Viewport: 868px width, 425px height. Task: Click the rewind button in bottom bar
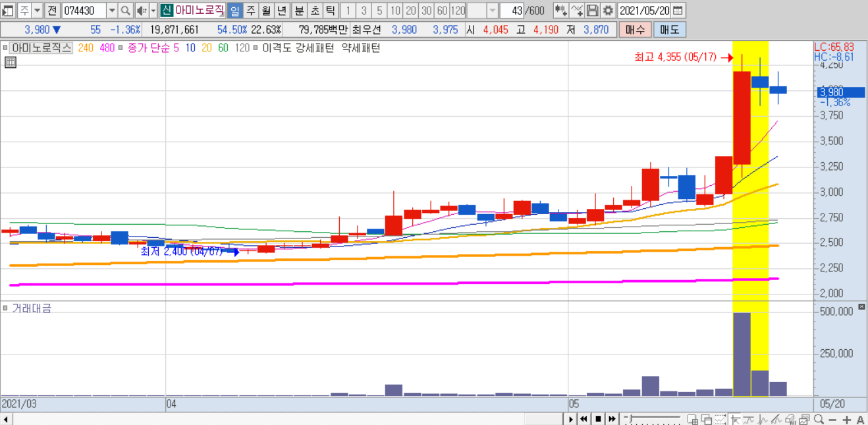coord(583,419)
